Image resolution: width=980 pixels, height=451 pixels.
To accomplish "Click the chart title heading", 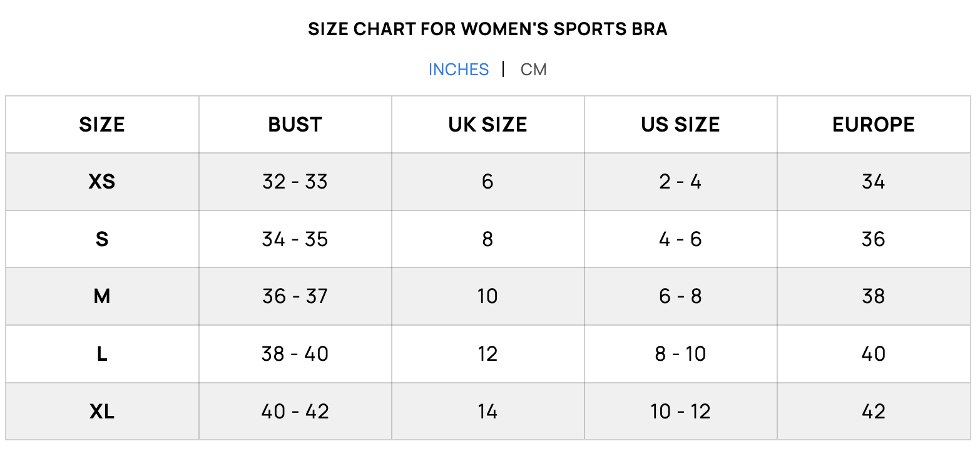I will click(487, 29).
